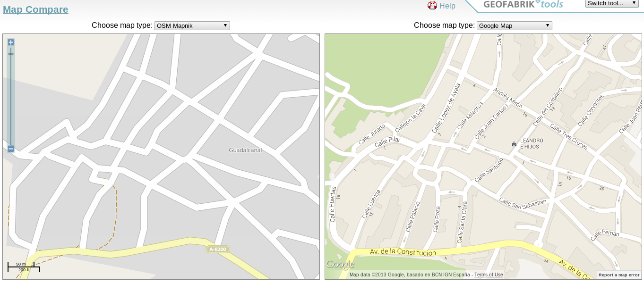Viewport: 644px width, 283px height.
Task: Click the Calle Lopez de Ayala label
Action: tap(446, 108)
